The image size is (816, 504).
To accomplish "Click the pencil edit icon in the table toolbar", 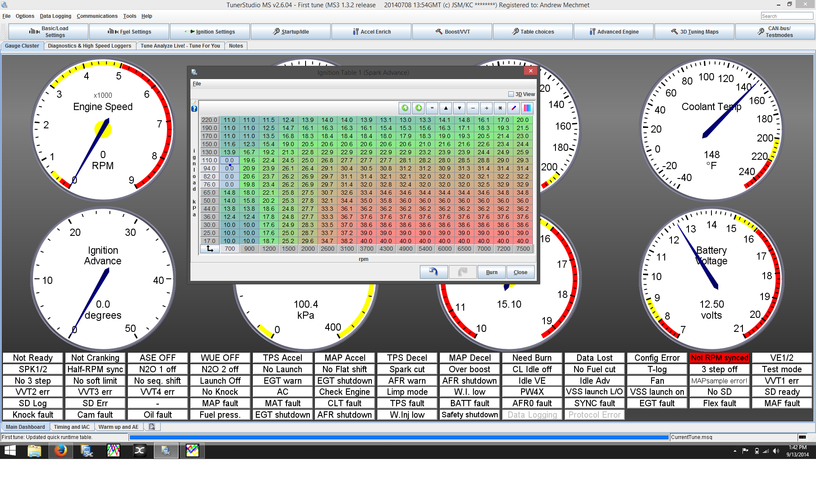I will pyautogui.click(x=514, y=108).
